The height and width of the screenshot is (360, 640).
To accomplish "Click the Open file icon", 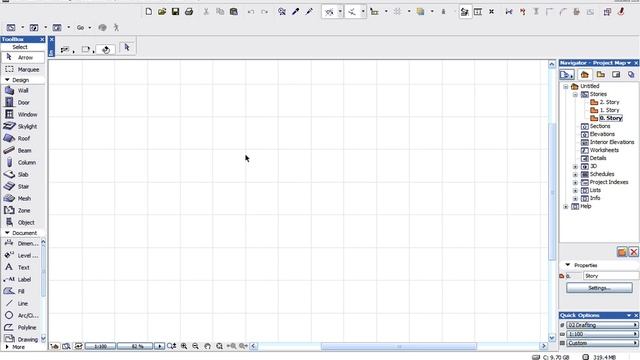I will click(x=162, y=11).
